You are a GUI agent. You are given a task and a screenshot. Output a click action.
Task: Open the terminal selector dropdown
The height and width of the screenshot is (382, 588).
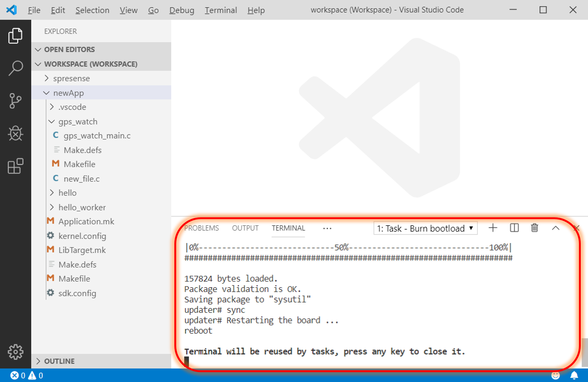tap(425, 228)
